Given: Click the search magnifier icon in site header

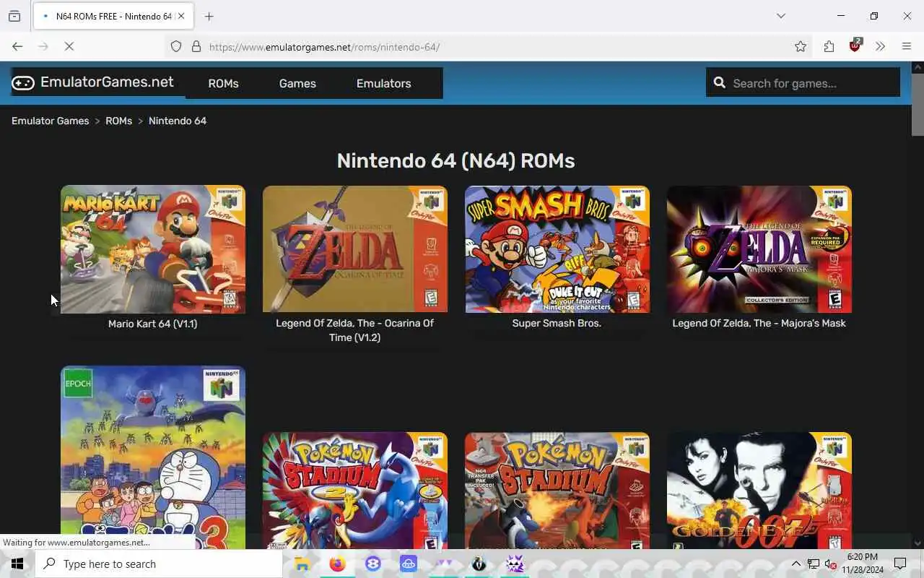Looking at the screenshot, I should [719, 83].
